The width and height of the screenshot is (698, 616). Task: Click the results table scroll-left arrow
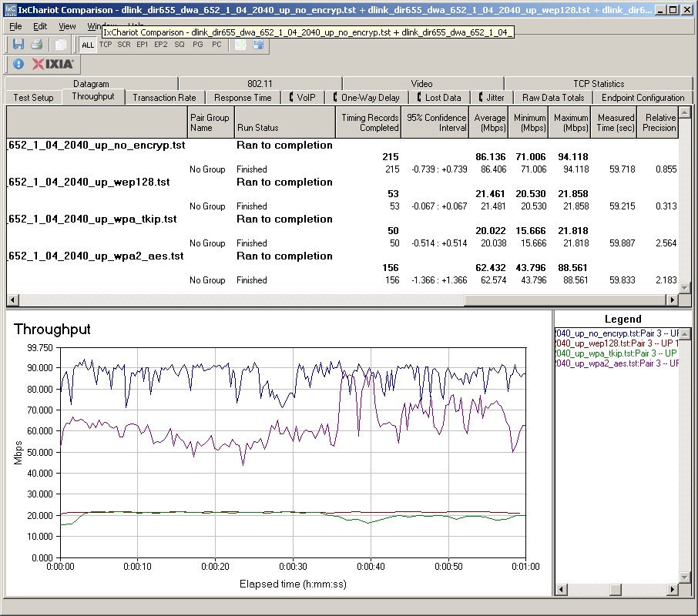tap(12, 300)
